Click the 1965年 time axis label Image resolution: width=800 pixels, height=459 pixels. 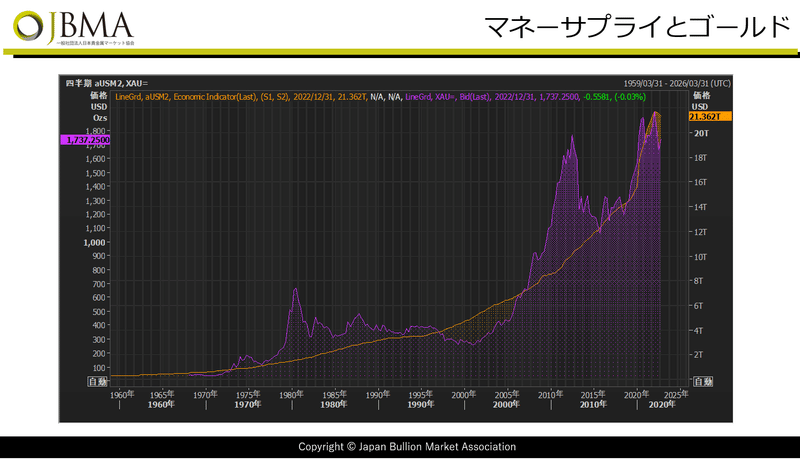(162, 395)
